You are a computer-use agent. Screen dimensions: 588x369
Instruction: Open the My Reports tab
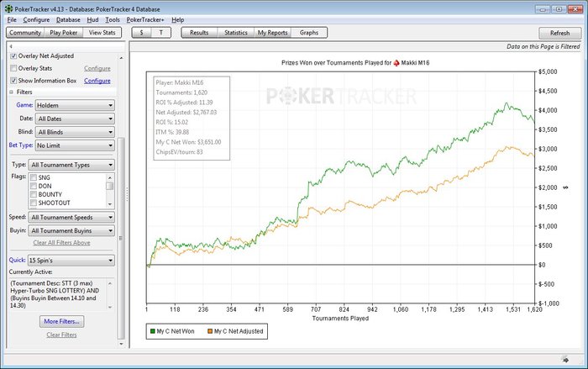pos(273,33)
